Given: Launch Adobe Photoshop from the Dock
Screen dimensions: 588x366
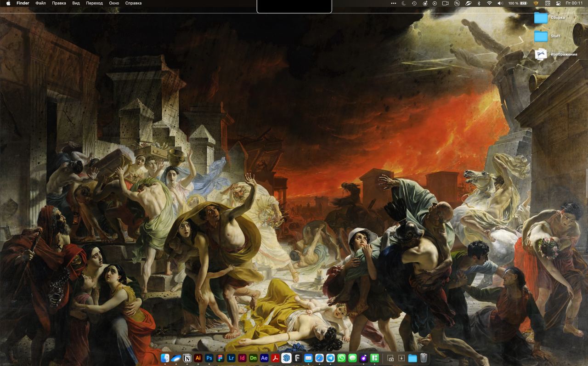Looking at the screenshot, I should [x=209, y=358].
